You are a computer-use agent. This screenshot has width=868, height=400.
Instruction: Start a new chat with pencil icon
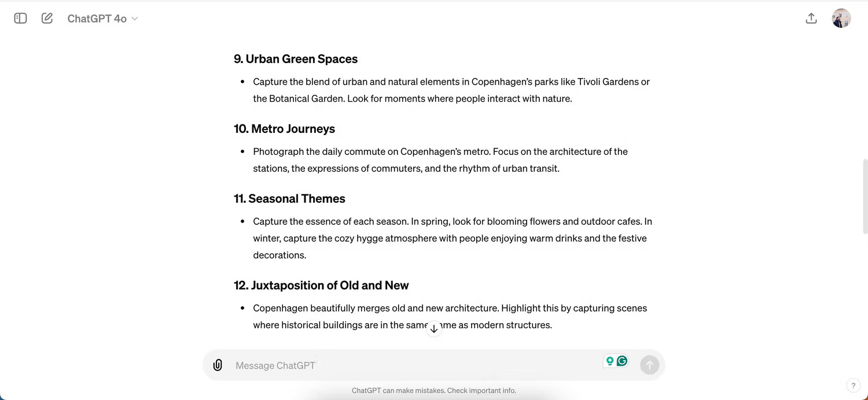click(x=47, y=18)
